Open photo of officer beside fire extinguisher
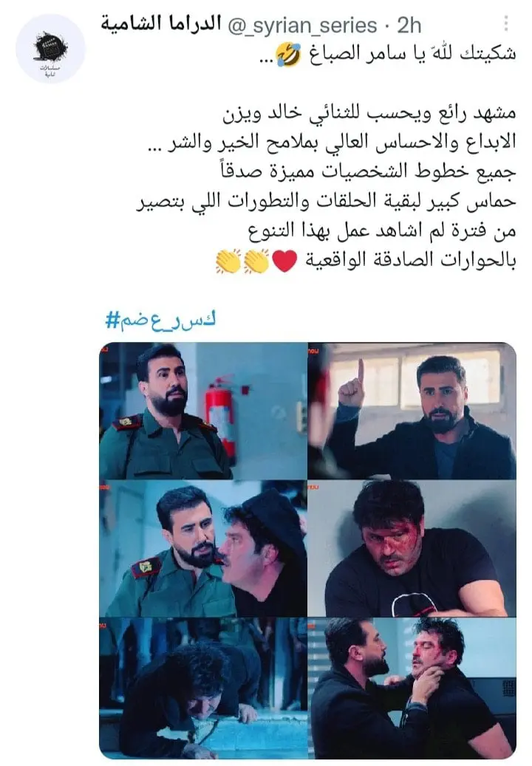The image size is (532, 766). click(202, 411)
